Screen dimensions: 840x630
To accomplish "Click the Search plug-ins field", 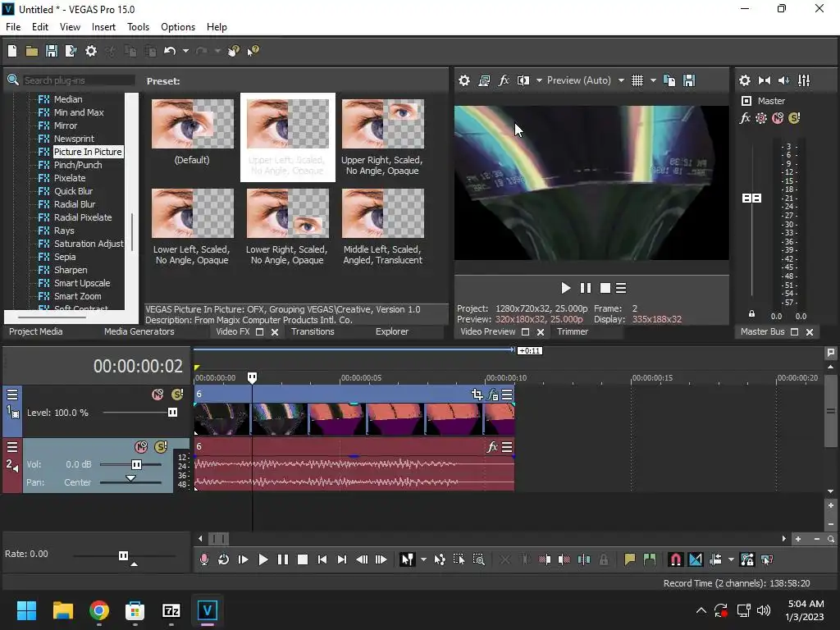I will 78,80.
